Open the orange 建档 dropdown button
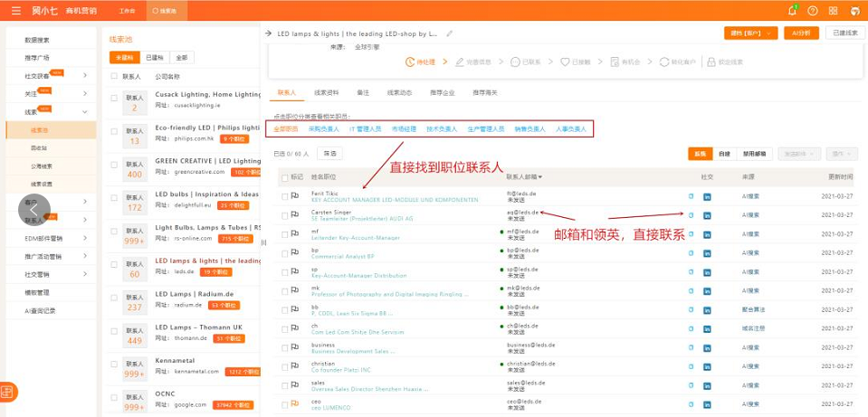The image size is (868, 417). [x=750, y=33]
